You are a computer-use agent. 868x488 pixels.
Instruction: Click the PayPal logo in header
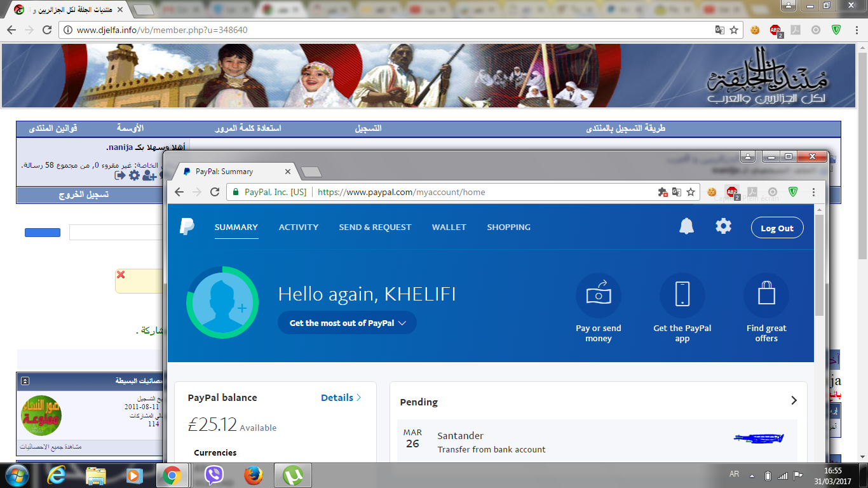187,227
